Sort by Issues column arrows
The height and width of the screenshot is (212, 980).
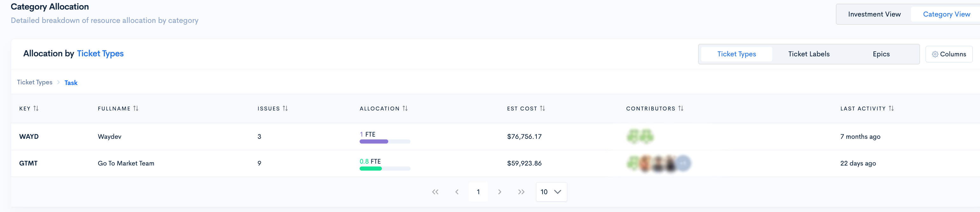point(285,109)
